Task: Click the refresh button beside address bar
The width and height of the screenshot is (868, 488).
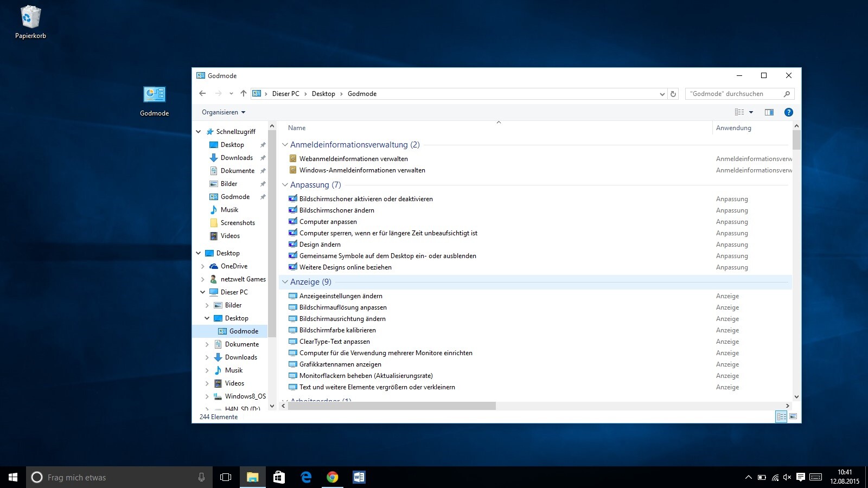Action: (673, 94)
